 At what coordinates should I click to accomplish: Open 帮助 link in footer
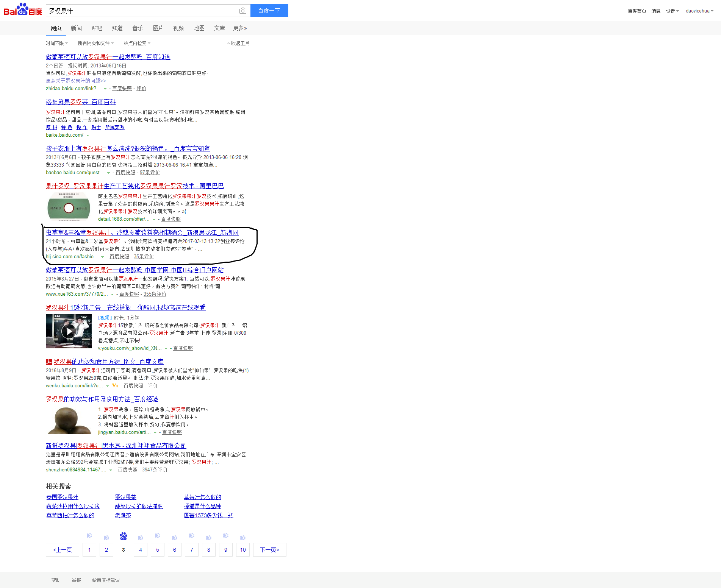[x=56, y=580]
